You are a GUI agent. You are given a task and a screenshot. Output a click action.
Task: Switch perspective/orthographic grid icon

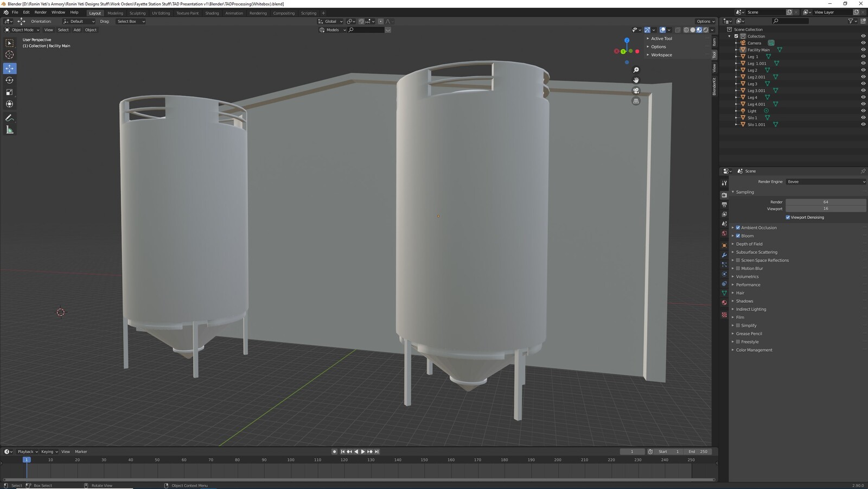(636, 101)
